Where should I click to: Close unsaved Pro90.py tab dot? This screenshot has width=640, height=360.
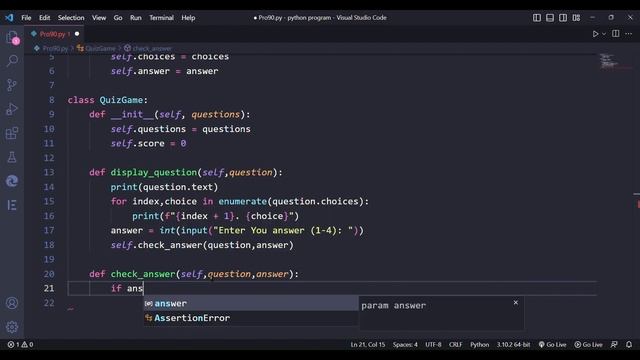coord(77,34)
